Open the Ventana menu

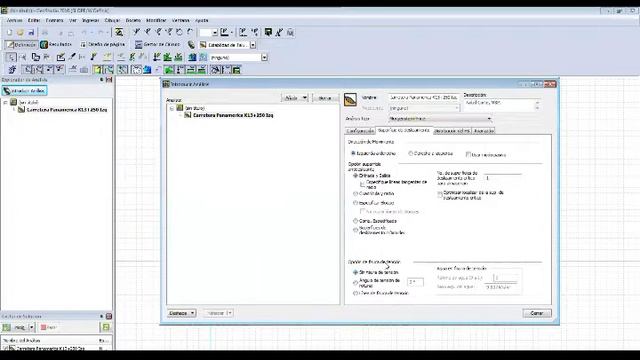(180, 20)
